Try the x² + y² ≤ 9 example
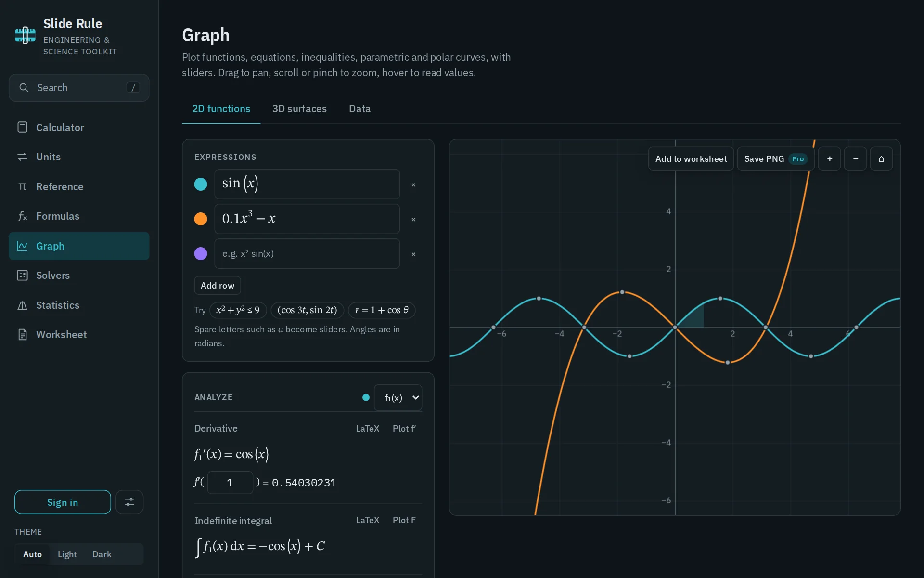This screenshot has width=924, height=578. tap(238, 310)
